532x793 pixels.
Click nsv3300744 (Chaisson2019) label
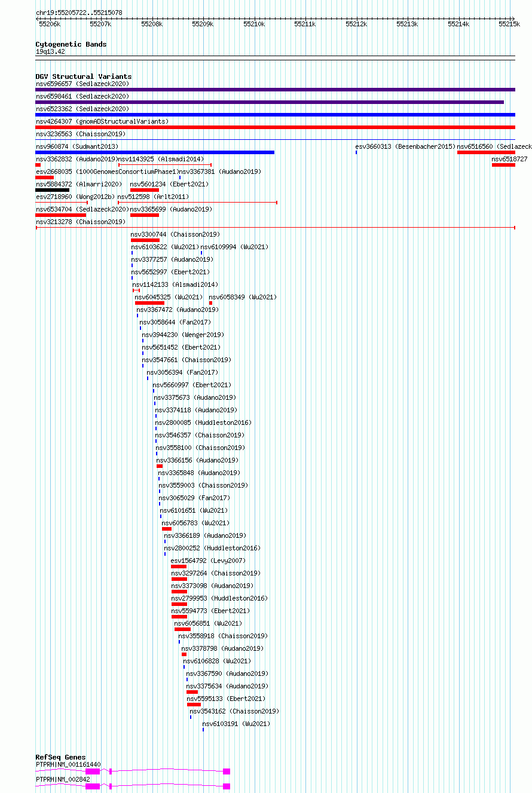(176, 234)
